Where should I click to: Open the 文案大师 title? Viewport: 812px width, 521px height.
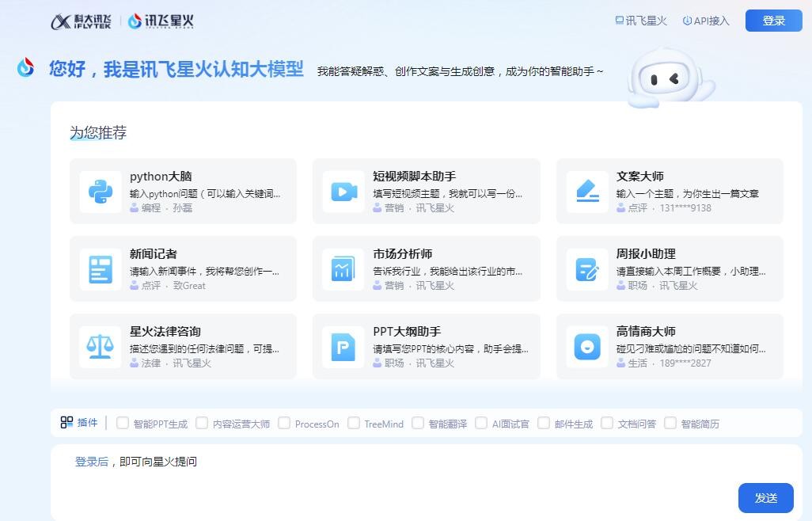640,176
